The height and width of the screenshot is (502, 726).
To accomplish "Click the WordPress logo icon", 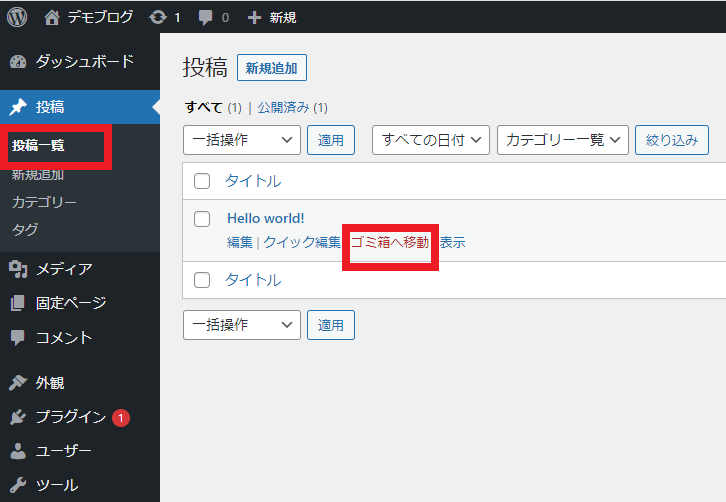I will (x=17, y=17).
